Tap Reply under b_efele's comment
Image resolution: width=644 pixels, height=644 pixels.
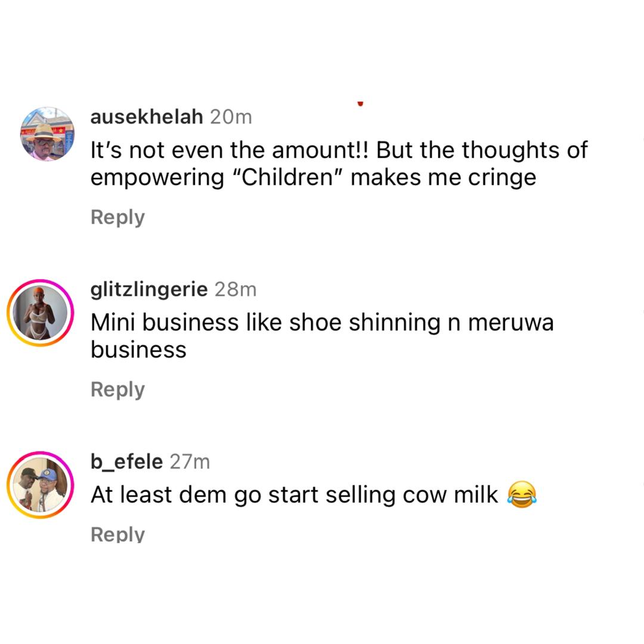[x=117, y=532]
